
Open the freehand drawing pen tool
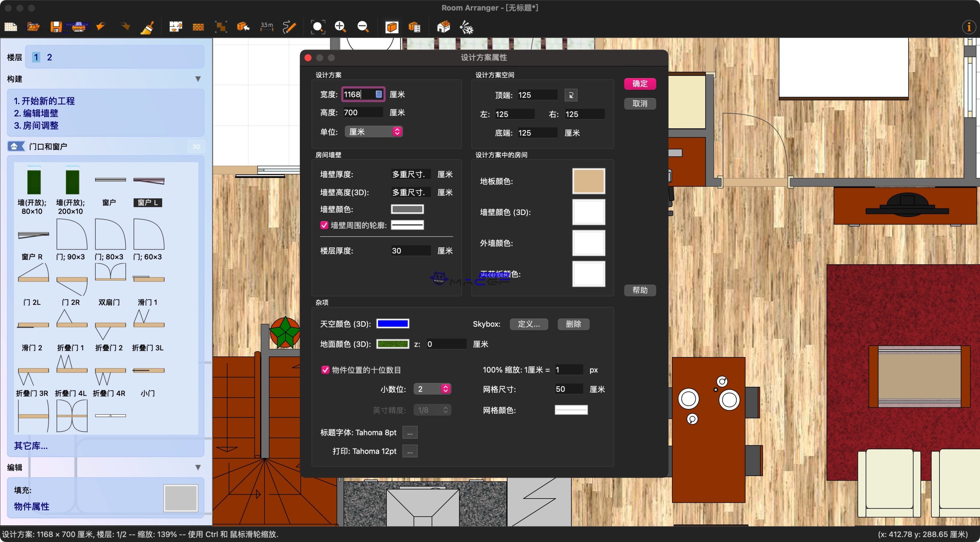[x=289, y=26]
